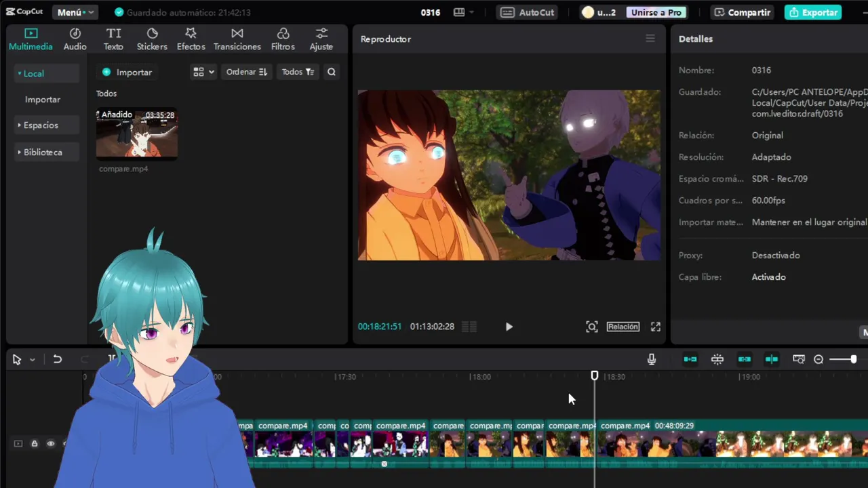Toggle preview axis
Image resolution: width=868 pixels, height=488 pixels.
coord(772,359)
